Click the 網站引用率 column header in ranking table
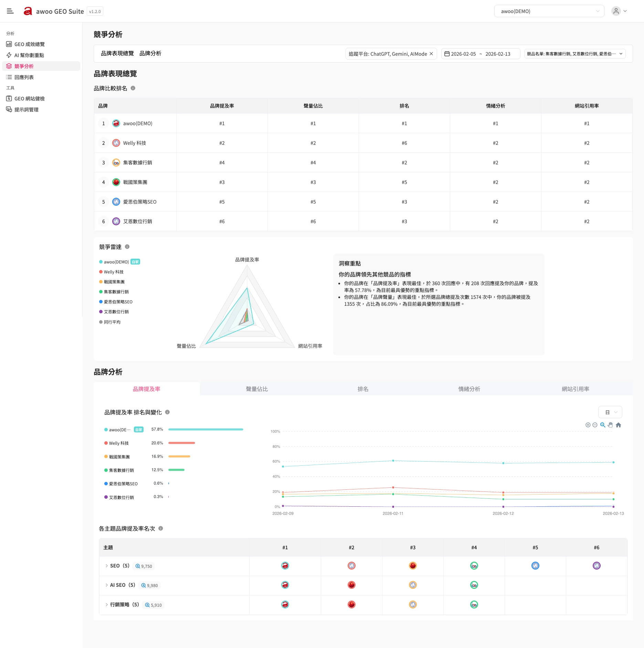This screenshot has width=644, height=648. point(587,106)
